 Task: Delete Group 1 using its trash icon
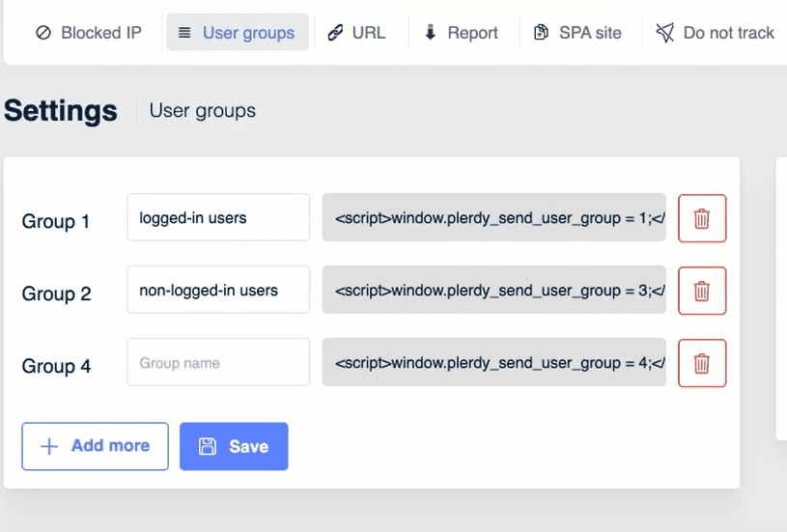(702, 218)
